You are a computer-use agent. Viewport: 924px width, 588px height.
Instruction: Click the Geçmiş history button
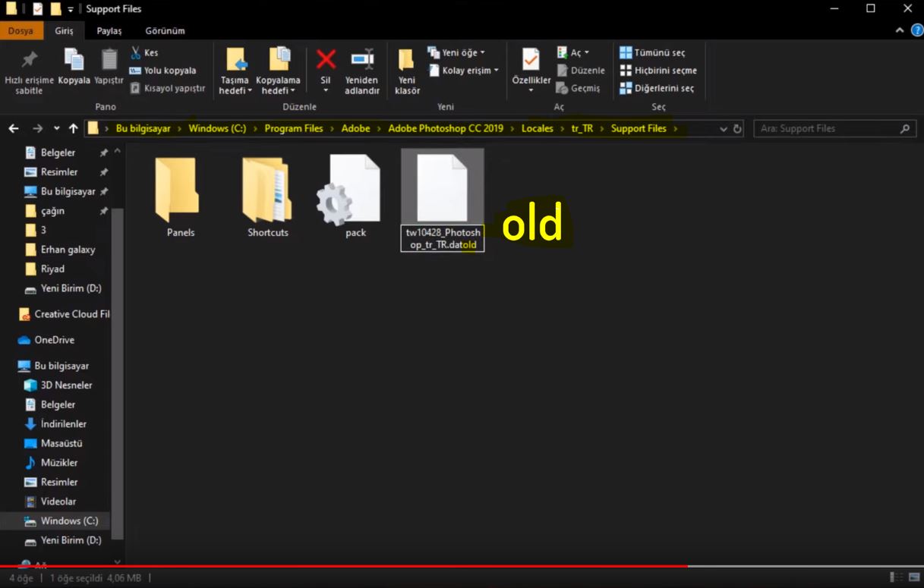coord(579,88)
